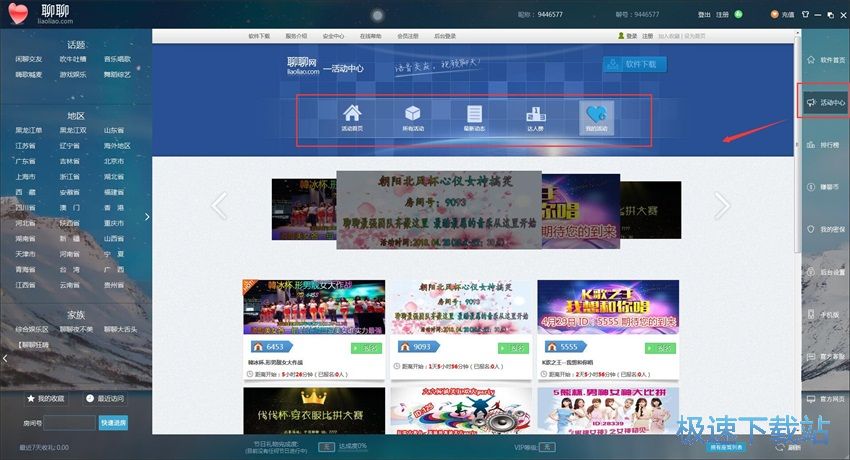
Task: Open 我的密保 shield item
Action: pyautogui.click(x=826, y=229)
